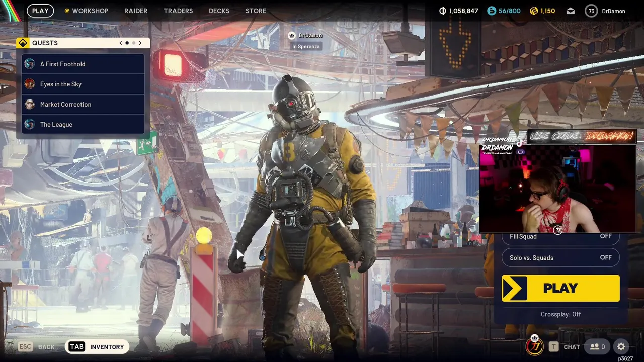Click the level 75 badge icon

pyautogui.click(x=591, y=11)
